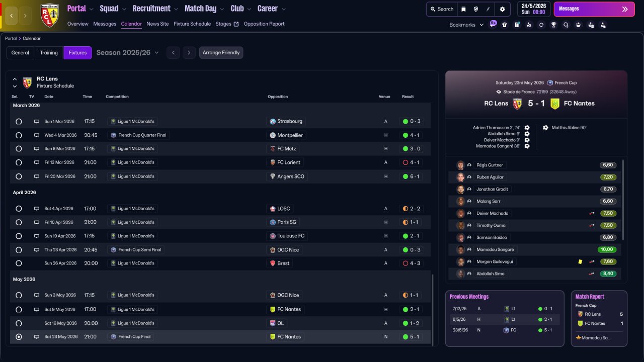Screen dimensions: 644x362
Task: Open the Career dropdown menu
Action: pyautogui.click(x=272, y=9)
